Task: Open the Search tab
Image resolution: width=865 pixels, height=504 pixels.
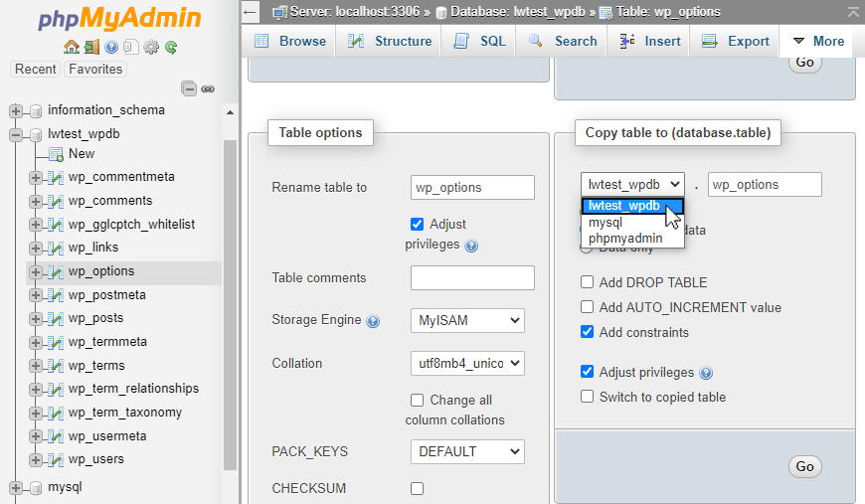Action: [562, 41]
